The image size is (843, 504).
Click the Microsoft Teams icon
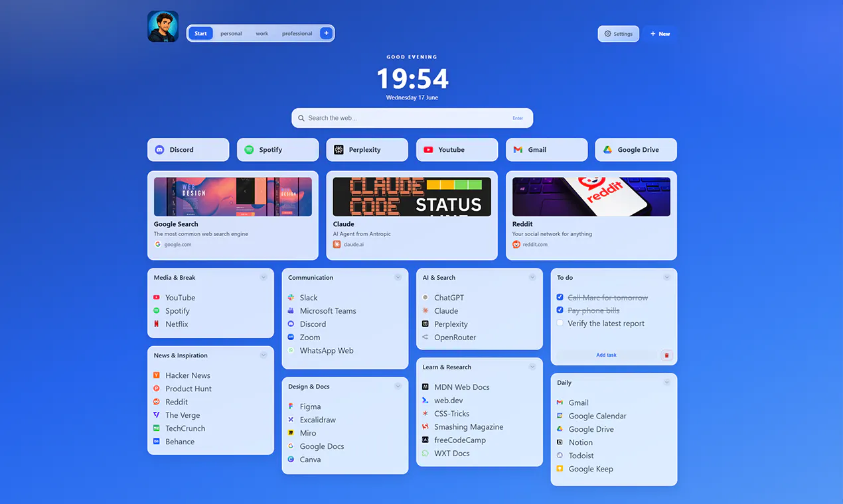click(x=291, y=311)
